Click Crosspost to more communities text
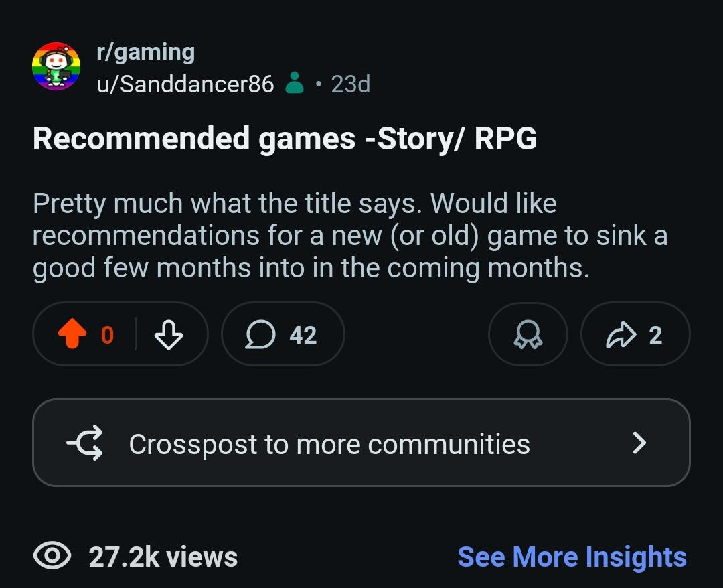This screenshot has width=723, height=588. click(x=329, y=444)
